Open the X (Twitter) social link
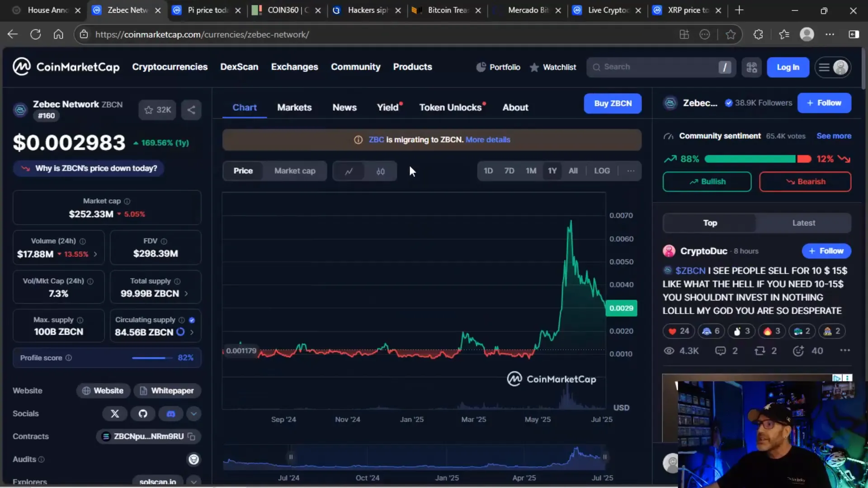Screen dimensions: 868x488 (115, 413)
